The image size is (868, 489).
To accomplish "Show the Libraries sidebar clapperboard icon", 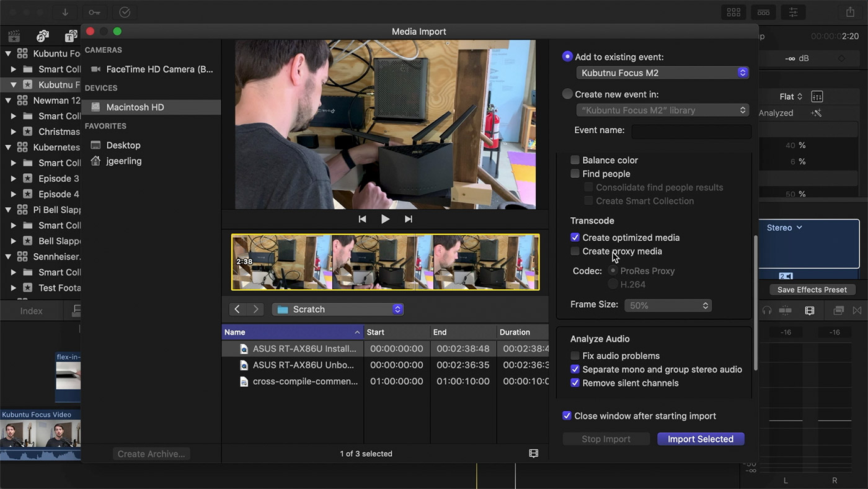I will 14,36.
